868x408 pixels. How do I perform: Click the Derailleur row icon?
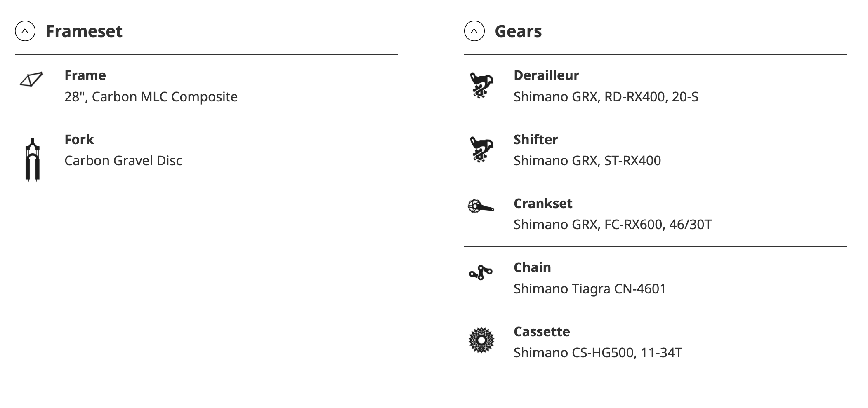coord(481,86)
